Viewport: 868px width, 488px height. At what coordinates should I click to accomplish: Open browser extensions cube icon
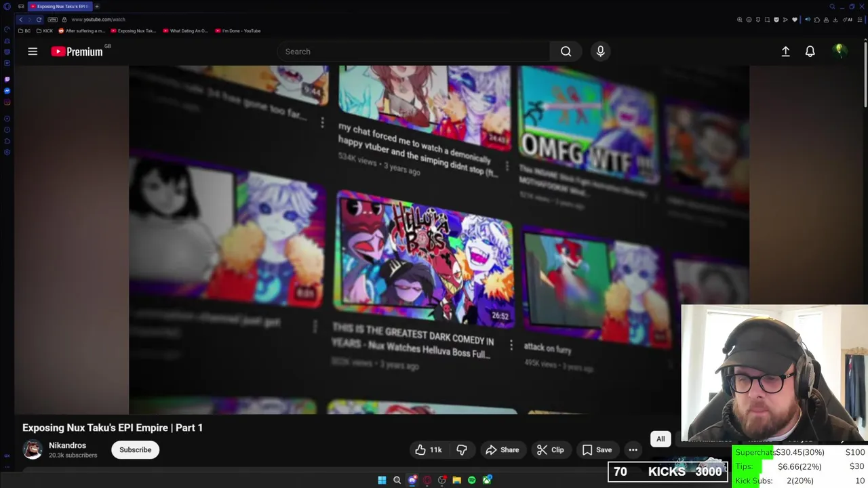tap(817, 20)
